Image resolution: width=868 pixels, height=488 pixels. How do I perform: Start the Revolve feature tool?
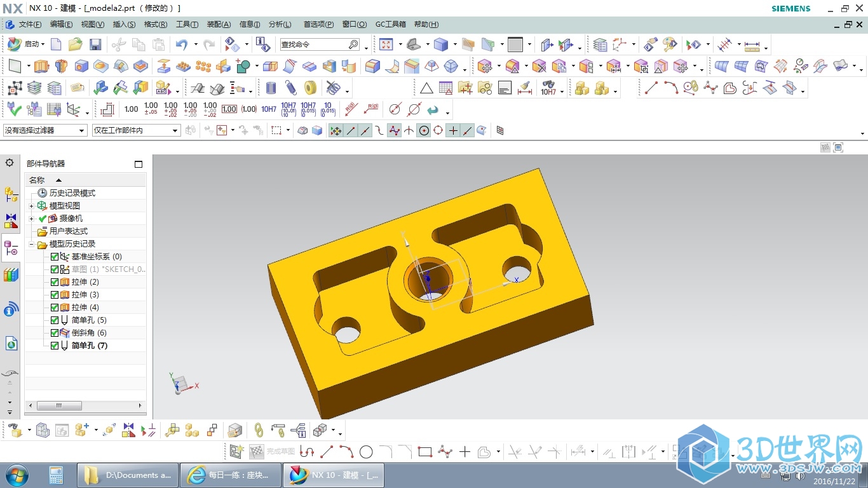coord(62,66)
